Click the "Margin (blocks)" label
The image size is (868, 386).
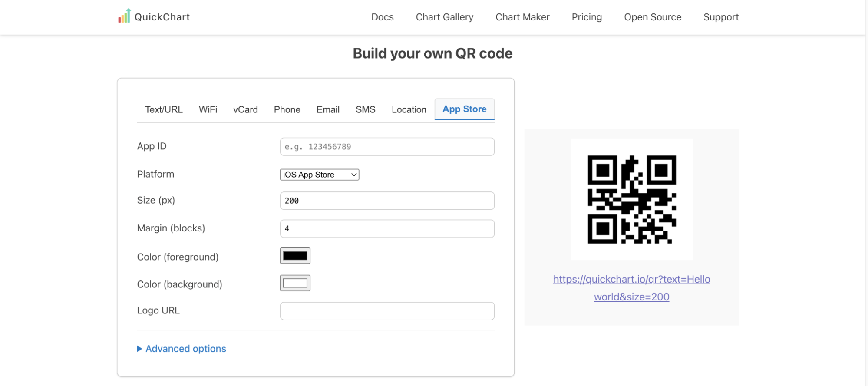pos(171,228)
